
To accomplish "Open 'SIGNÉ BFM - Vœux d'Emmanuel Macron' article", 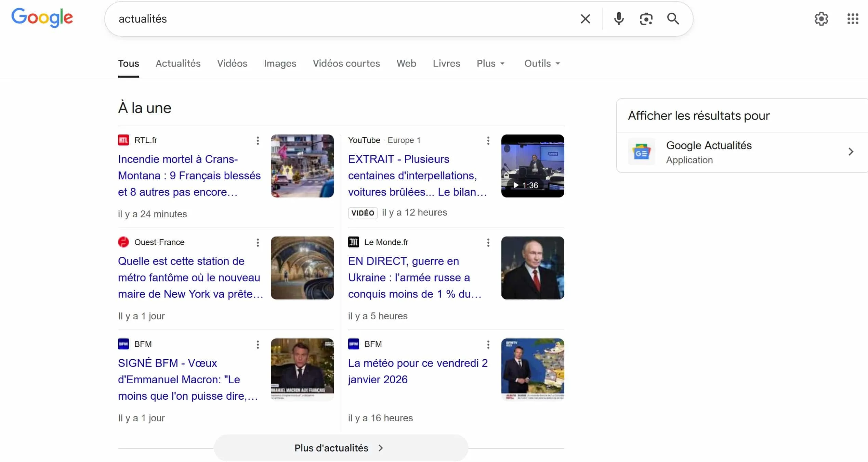I will coord(188,380).
